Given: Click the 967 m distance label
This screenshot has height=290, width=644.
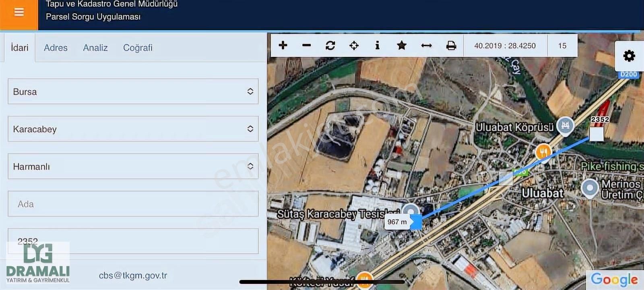Looking at the screenshot, I should click(x=397, y=222).
